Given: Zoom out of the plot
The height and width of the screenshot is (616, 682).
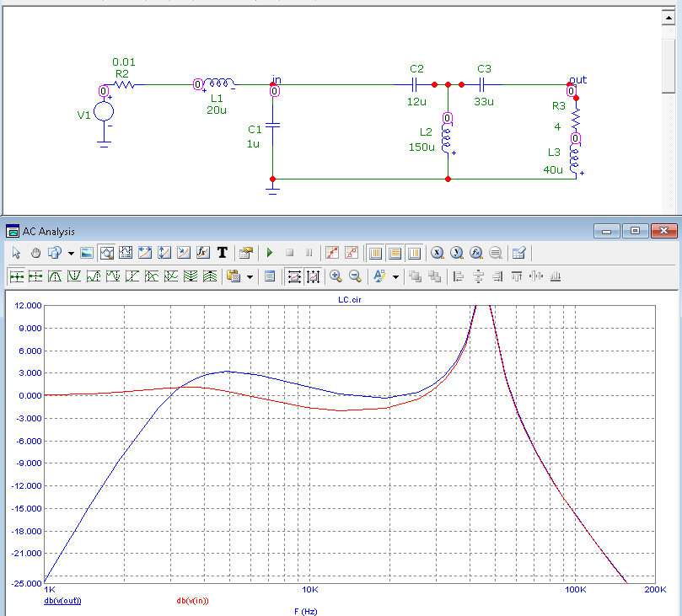Looking at the screenshot, I should [355, 276].
